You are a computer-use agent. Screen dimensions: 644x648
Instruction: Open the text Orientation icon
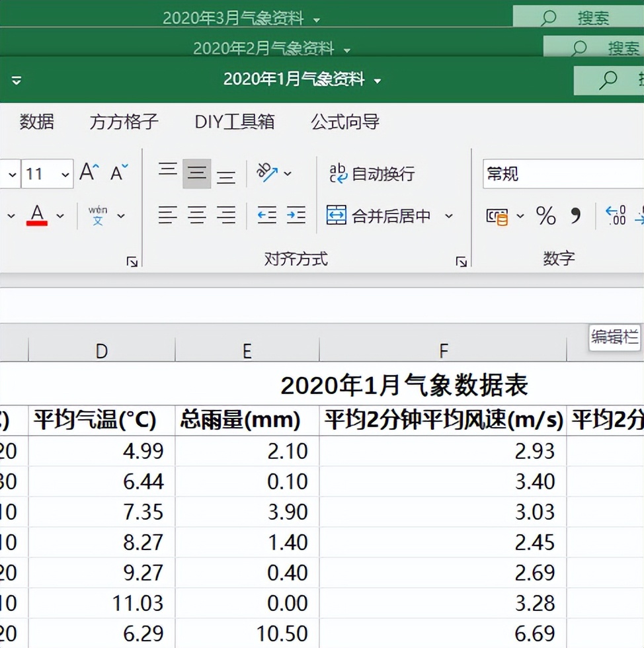tap(268, 172)
